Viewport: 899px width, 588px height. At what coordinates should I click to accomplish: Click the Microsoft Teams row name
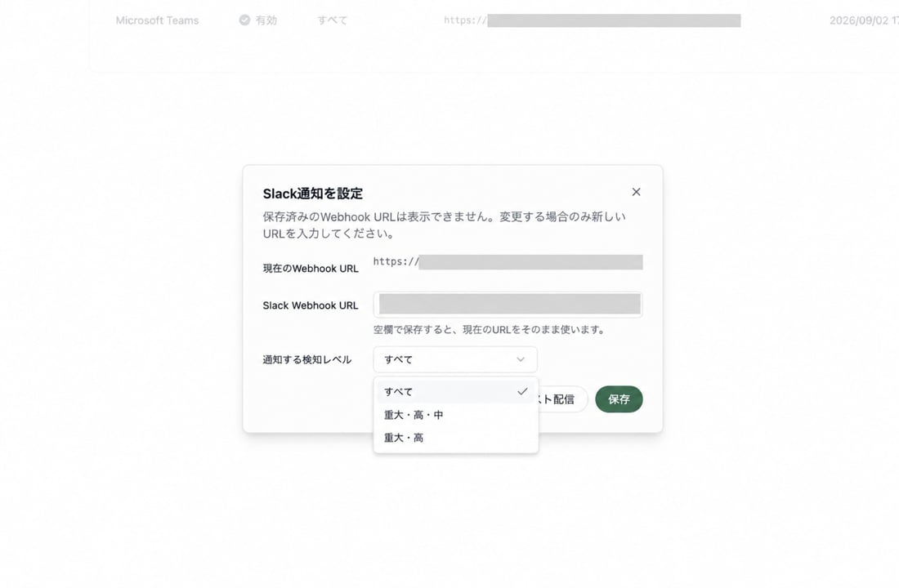[x=157, y=20]
